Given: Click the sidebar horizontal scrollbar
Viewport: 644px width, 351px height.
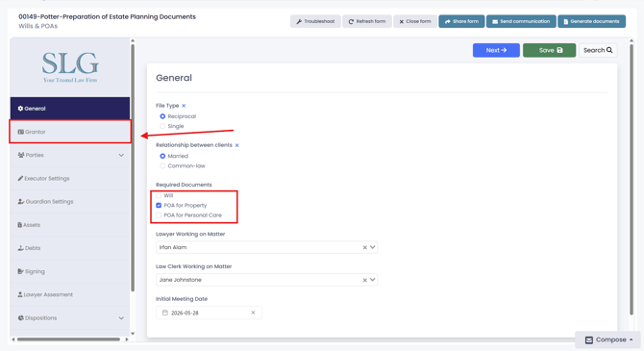Looking at the screenshot, I should 68,339.
